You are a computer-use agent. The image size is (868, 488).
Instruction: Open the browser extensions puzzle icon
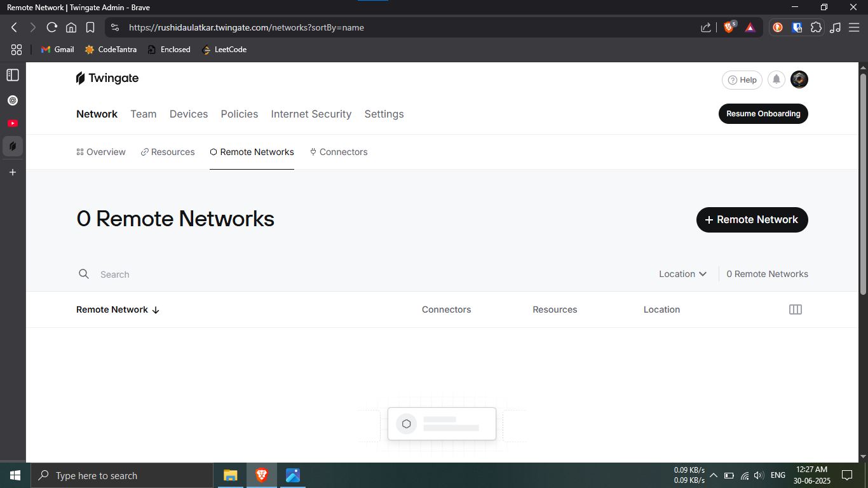[816, 27]
